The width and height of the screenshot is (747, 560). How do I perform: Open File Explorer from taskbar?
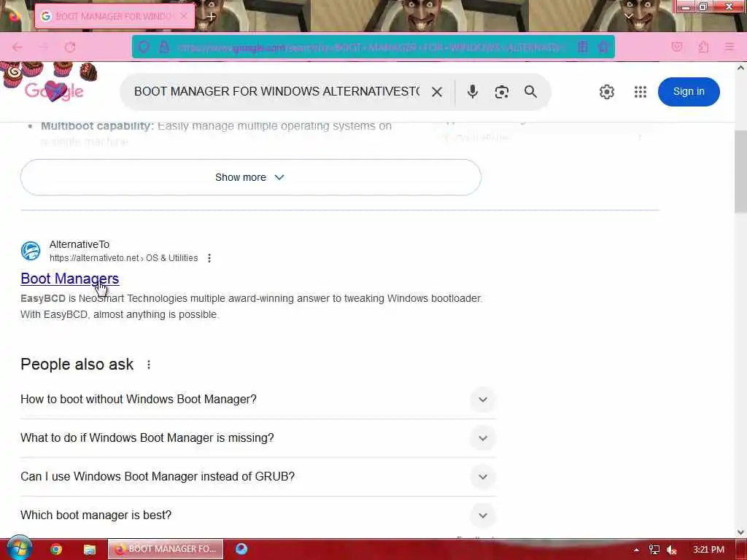click(90, 550)
